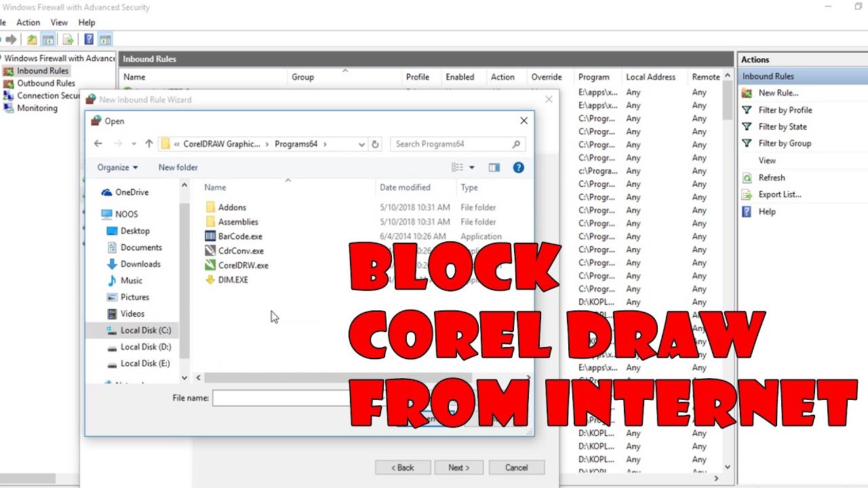Select Outbound Rules in the console tree

[45, 83]
